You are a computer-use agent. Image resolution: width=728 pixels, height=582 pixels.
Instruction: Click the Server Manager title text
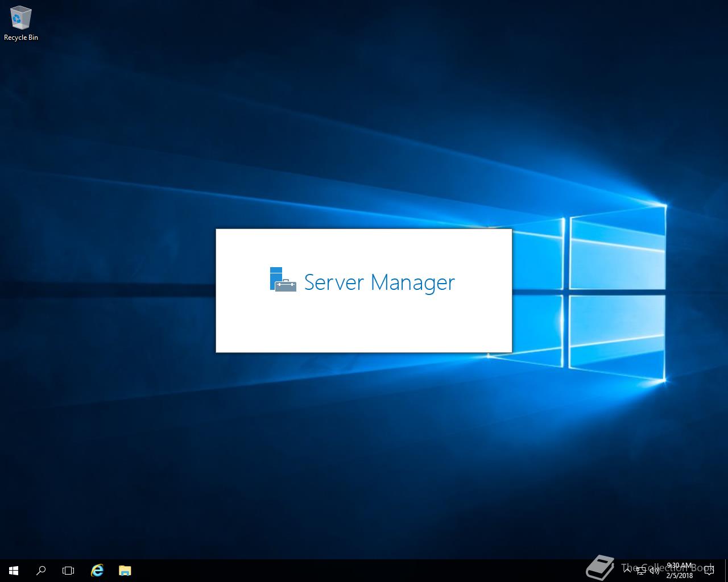tap(379, 282)
